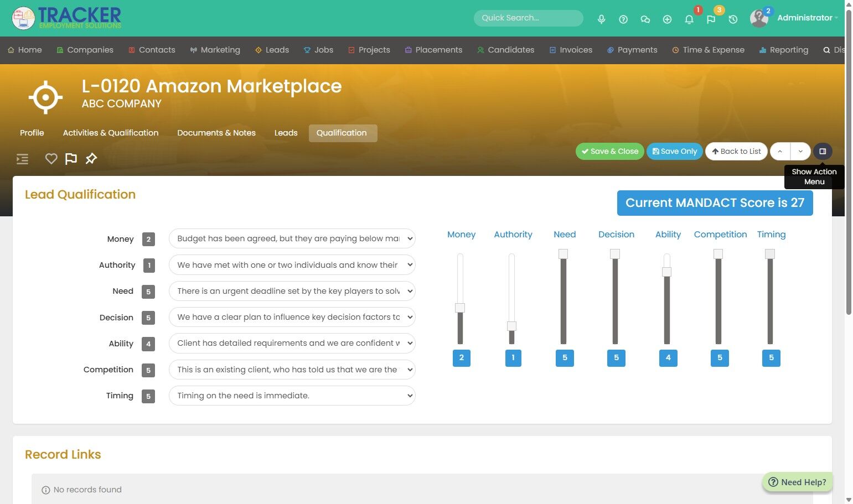Open the Leads main navigation item
The width and height of the screenshot is (853, 504).
click(272, 50)
